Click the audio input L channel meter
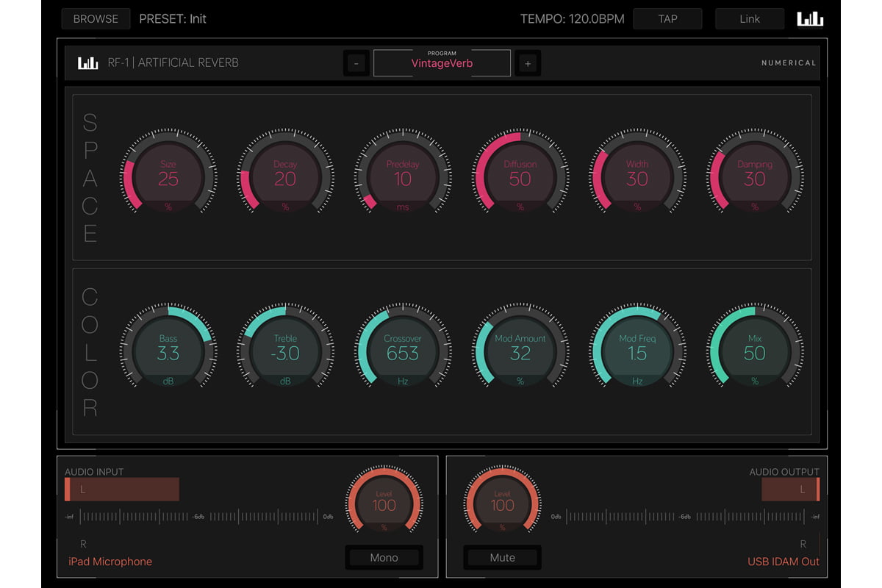 click(122, 490)
